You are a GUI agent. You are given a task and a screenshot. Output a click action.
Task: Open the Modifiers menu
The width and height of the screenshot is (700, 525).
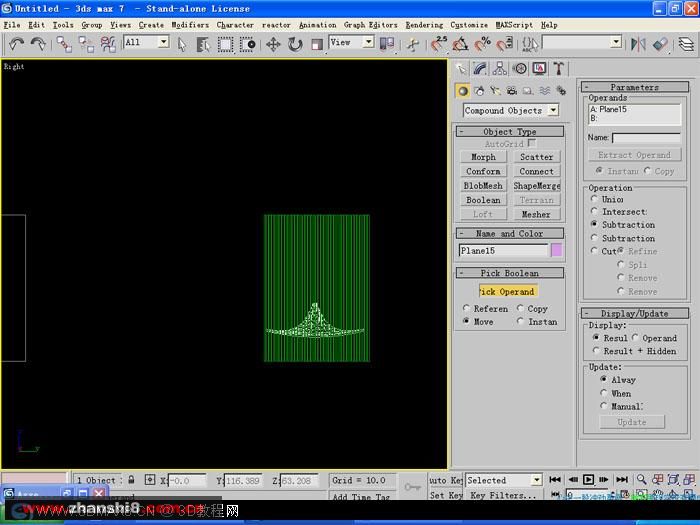190,25
